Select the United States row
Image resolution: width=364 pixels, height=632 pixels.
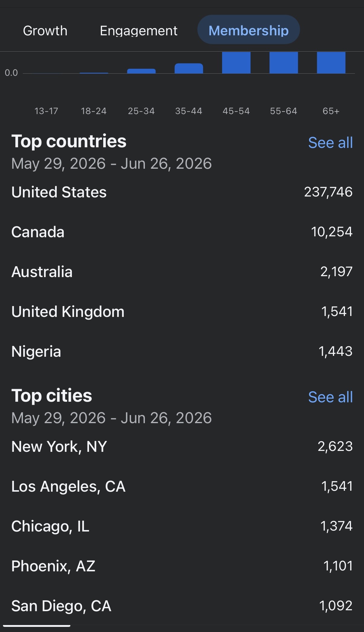tap(182, 192)
